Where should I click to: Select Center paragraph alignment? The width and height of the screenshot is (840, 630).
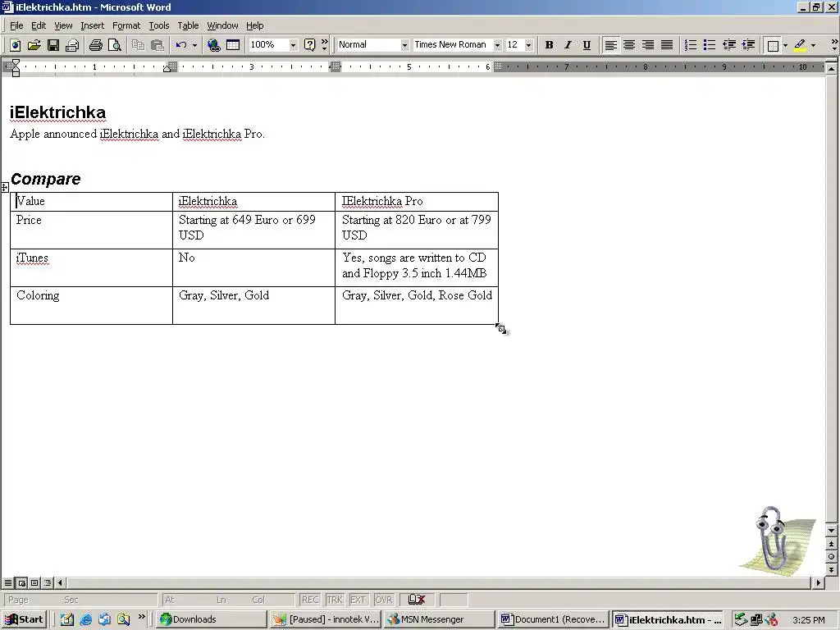(629, 45)
